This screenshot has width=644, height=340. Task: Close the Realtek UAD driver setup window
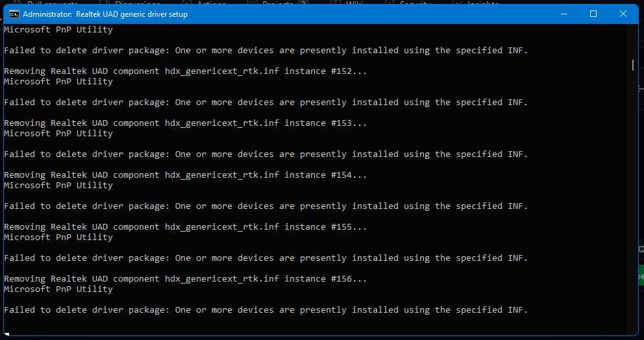623,14
